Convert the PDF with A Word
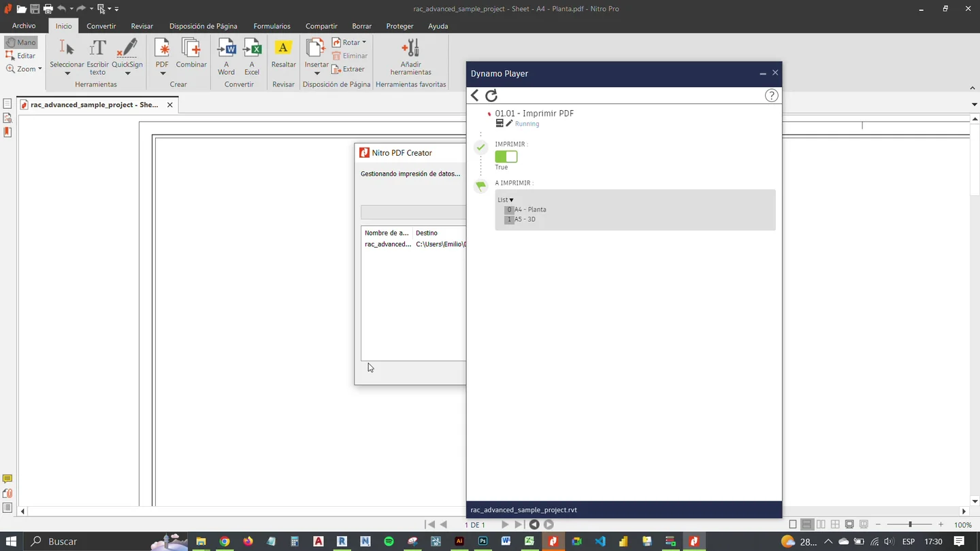 pyautogui.click(x=226, y=57)
